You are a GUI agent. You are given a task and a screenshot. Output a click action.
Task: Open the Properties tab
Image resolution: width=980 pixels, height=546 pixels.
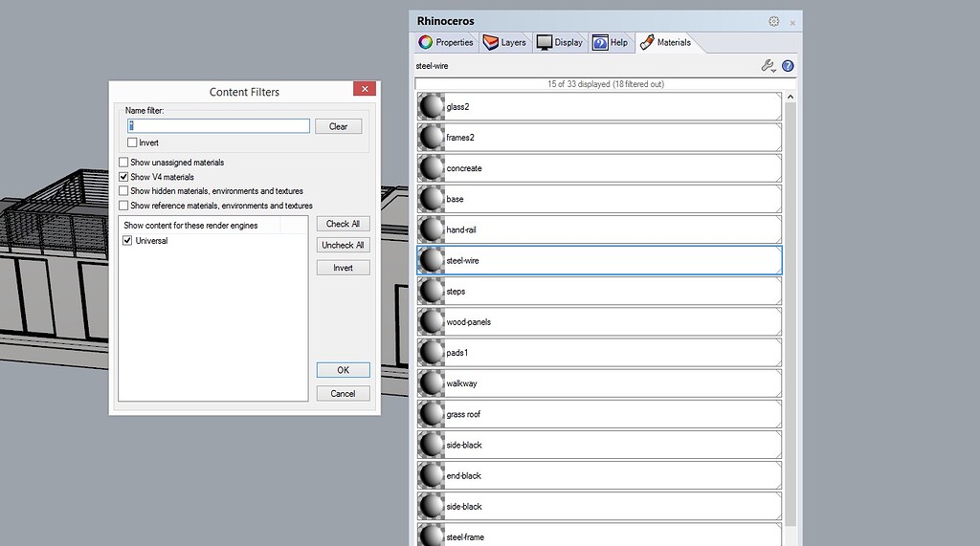446,42
